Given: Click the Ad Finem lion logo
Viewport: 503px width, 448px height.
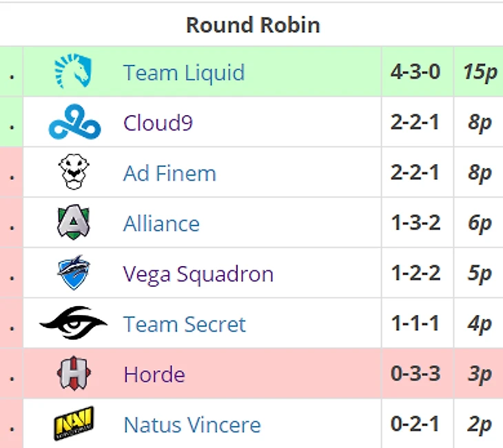Looking at the screenshot, I should (x=74, y=172).
